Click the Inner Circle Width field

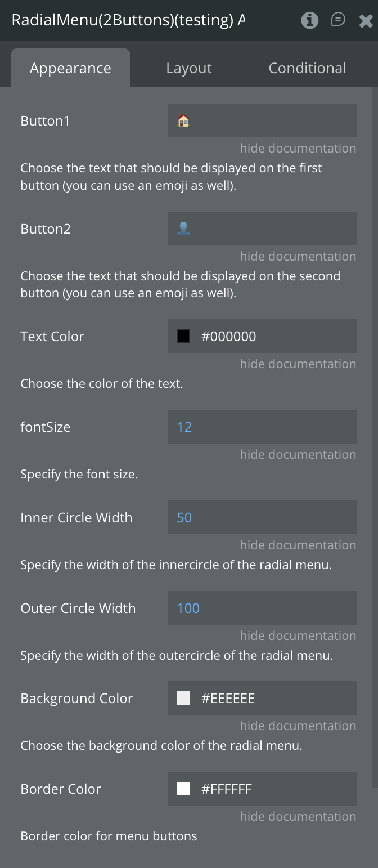tap(262, 517)
